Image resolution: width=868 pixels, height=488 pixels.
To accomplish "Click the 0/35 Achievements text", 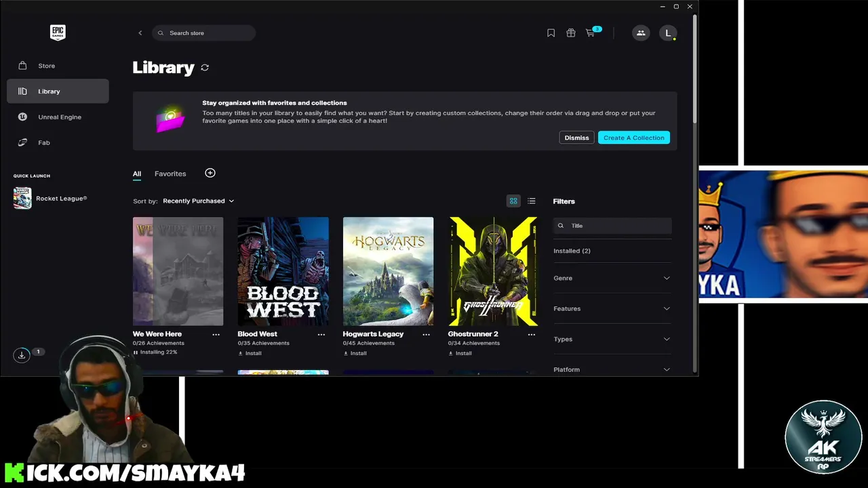I will tap(264, 343).
